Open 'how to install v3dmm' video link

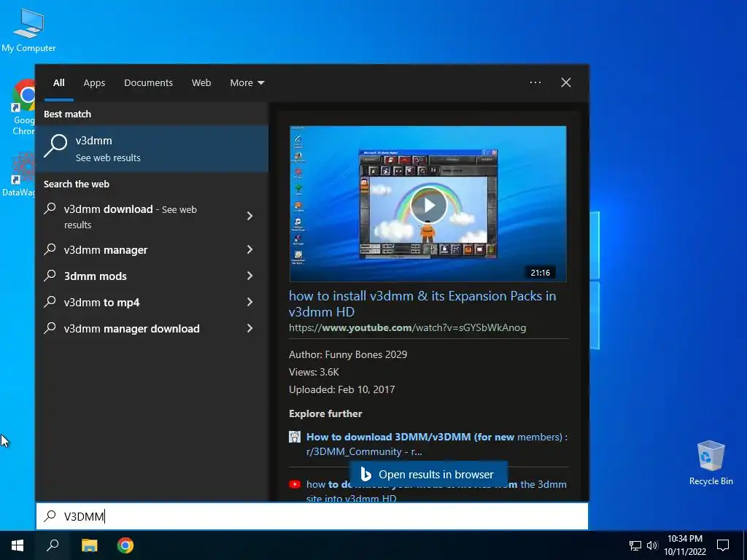point(422,303)
